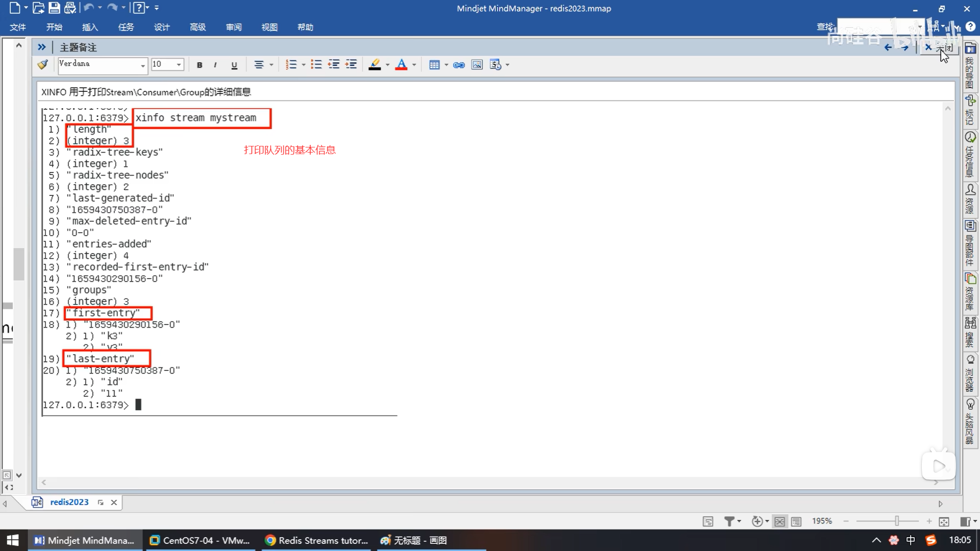Click the filter icon in status bar
Image resolution: width=980 pixels, height=551 pixels.
(729, 521)
